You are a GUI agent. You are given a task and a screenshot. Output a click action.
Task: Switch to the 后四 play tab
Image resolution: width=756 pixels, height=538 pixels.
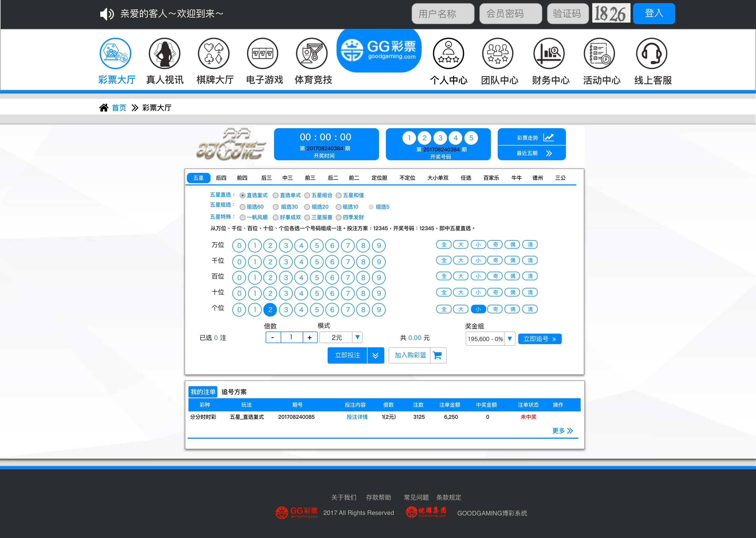[221, 178]
